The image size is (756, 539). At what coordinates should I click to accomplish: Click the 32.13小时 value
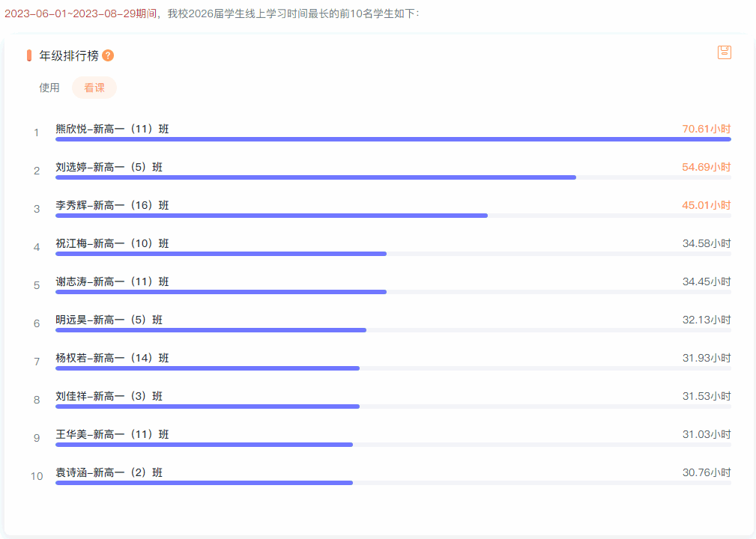[x=707, y=320]
